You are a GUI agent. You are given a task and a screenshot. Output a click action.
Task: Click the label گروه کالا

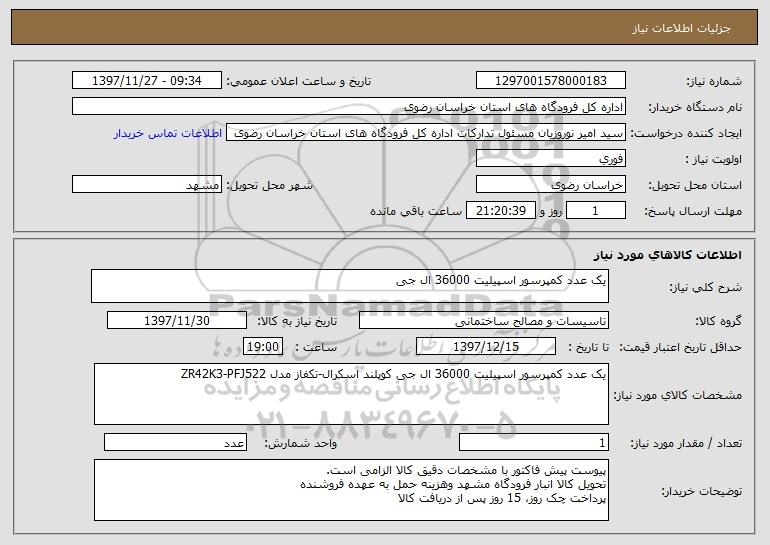coord(718,322)
